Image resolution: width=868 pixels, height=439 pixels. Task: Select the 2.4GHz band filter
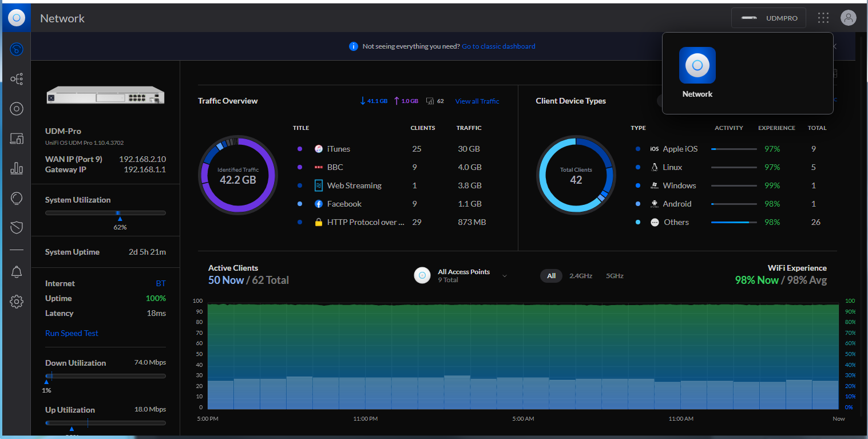point(580,276)
